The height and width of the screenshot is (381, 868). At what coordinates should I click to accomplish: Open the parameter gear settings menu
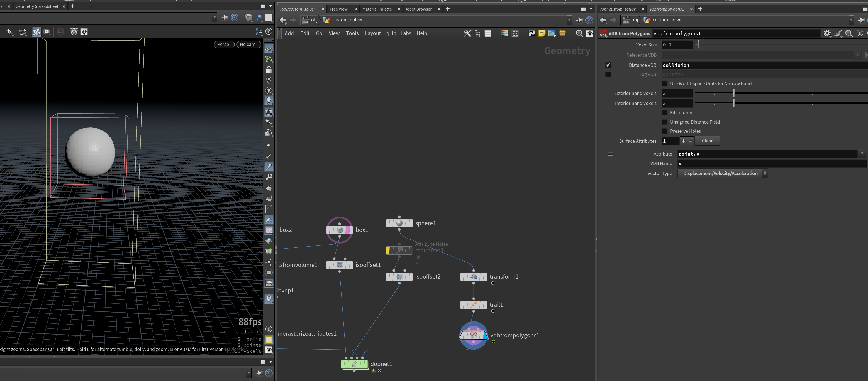(827, 33)
